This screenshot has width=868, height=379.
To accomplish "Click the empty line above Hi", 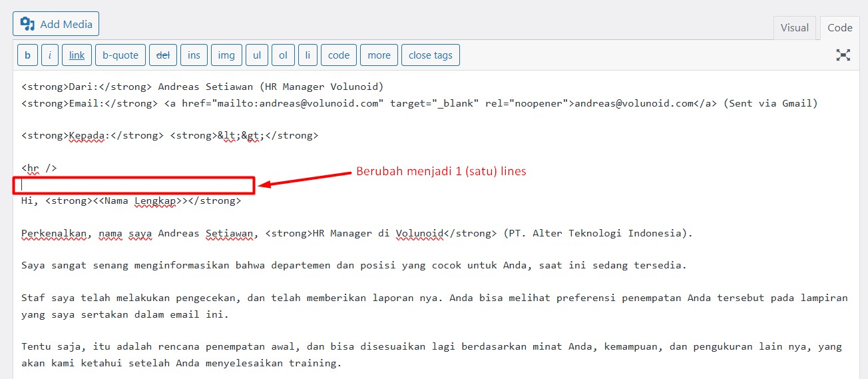I will 134,185.
